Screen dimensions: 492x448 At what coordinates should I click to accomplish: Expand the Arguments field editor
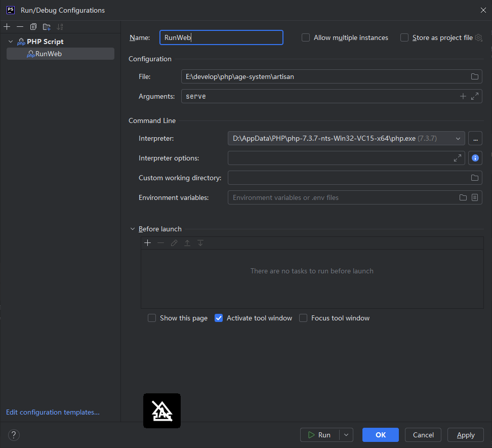[474, 96]
